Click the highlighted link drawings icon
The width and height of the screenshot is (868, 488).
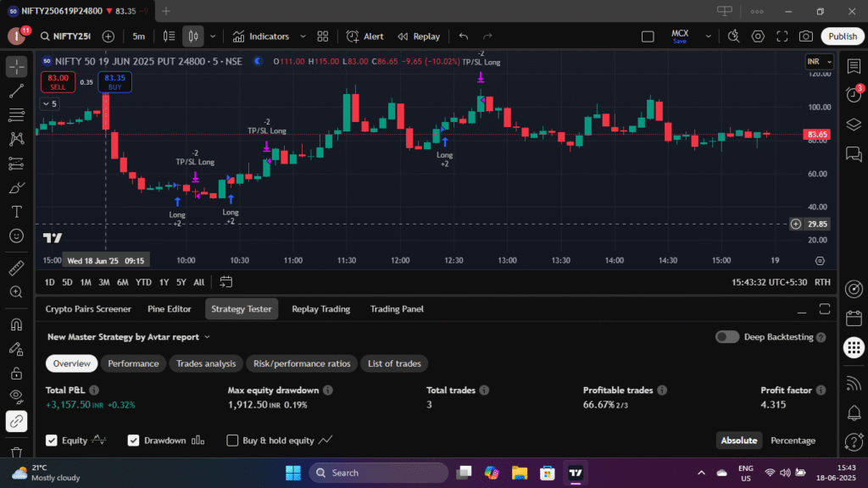tap(17, 422)
